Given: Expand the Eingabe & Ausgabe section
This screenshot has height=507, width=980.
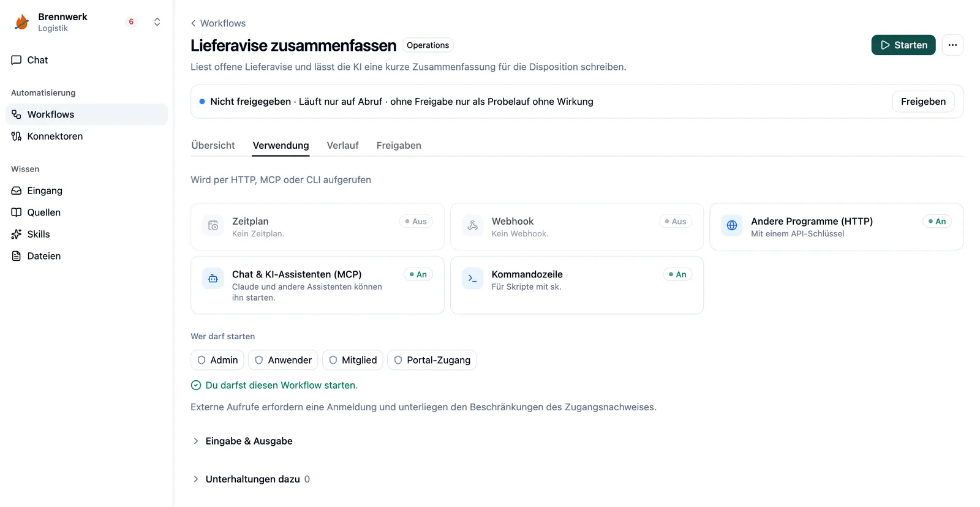Looking at the screenshot, I should [x=243, y=441].
